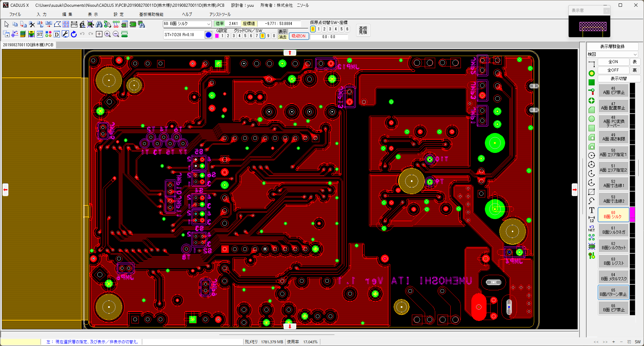Screen dimensions: 644x346
Task: Expand the 検図 layer group dropdown
Action: (635, 54)
